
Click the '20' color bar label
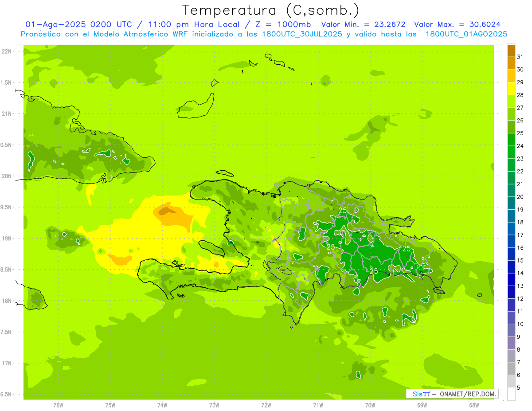(x=520, y=197)
